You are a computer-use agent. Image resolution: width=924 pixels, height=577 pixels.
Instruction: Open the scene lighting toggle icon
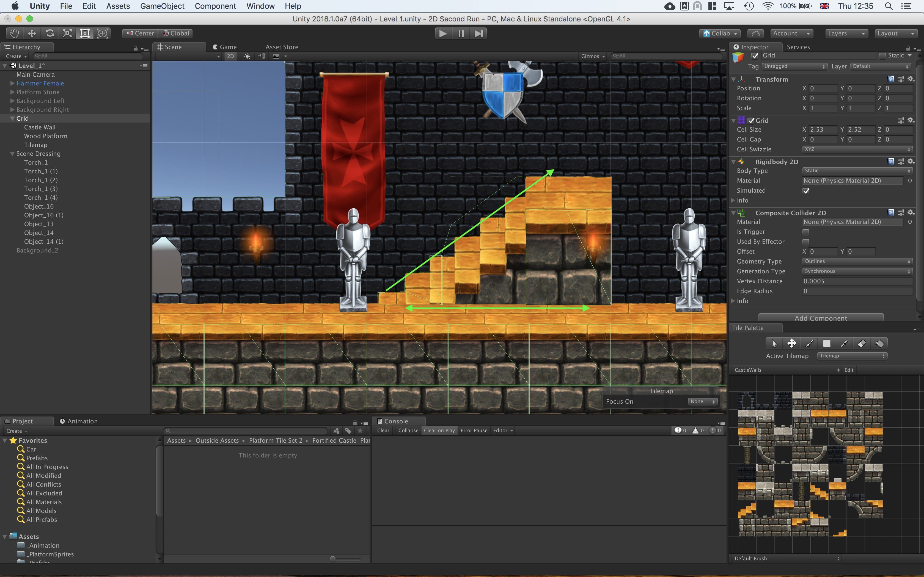tap(246, 56)
